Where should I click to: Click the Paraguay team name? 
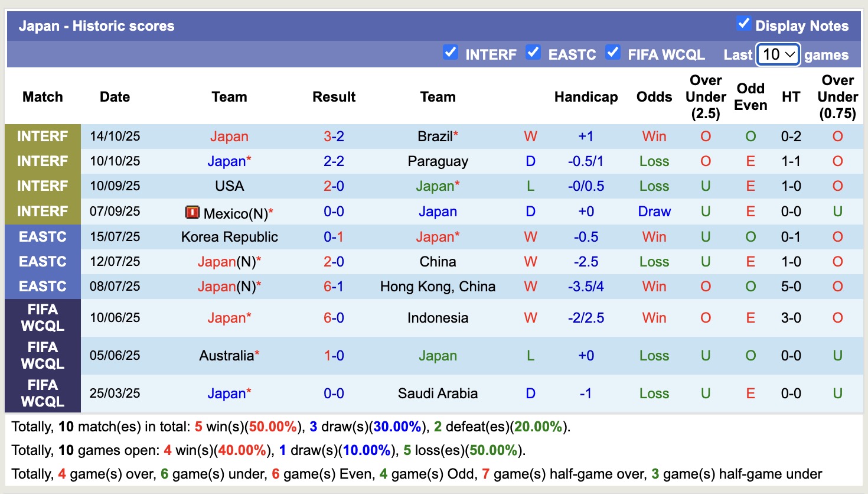pyautogui.click(x=438, y=161)
